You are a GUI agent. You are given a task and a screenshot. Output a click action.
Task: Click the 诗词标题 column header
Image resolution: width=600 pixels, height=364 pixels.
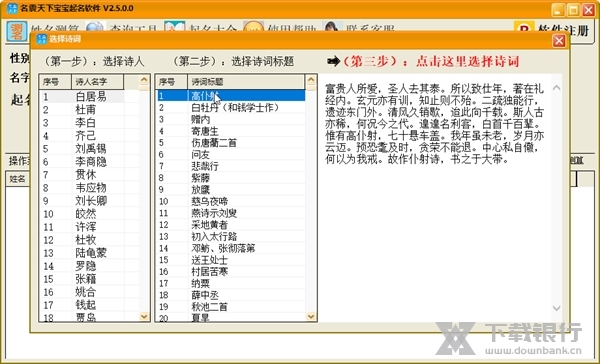[246, 82]
